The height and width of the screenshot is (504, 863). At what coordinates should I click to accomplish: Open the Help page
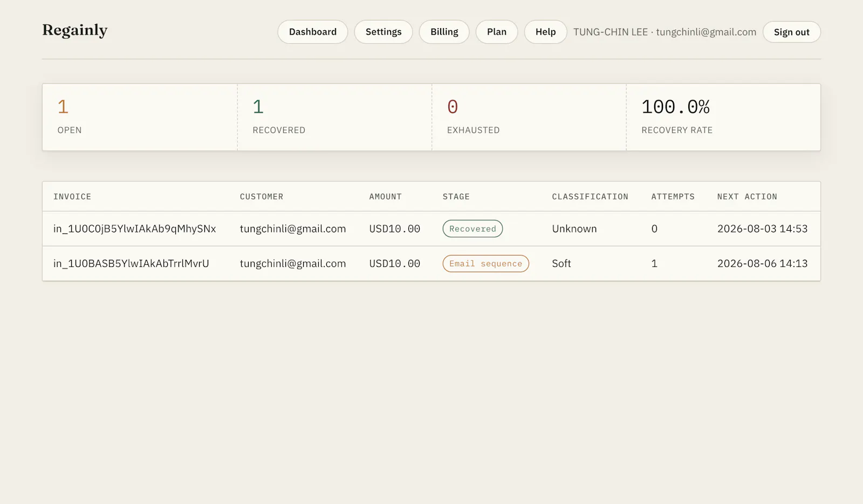click(x=545, y=32)
